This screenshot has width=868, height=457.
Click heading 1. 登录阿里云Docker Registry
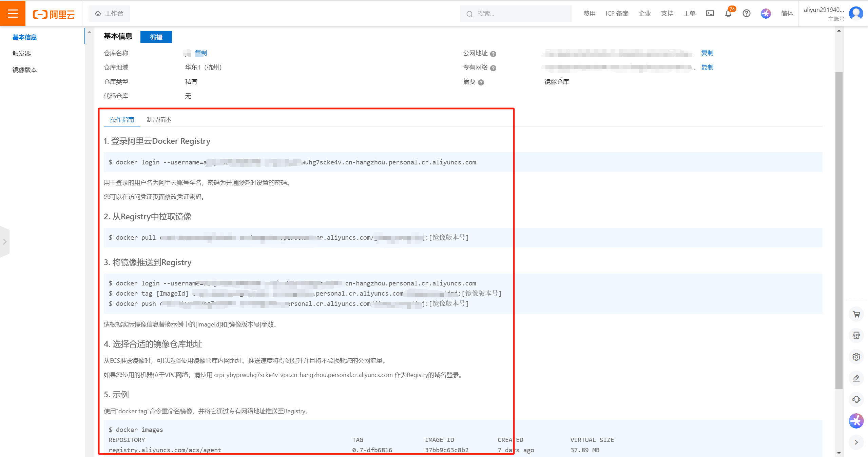coord(157,141)
